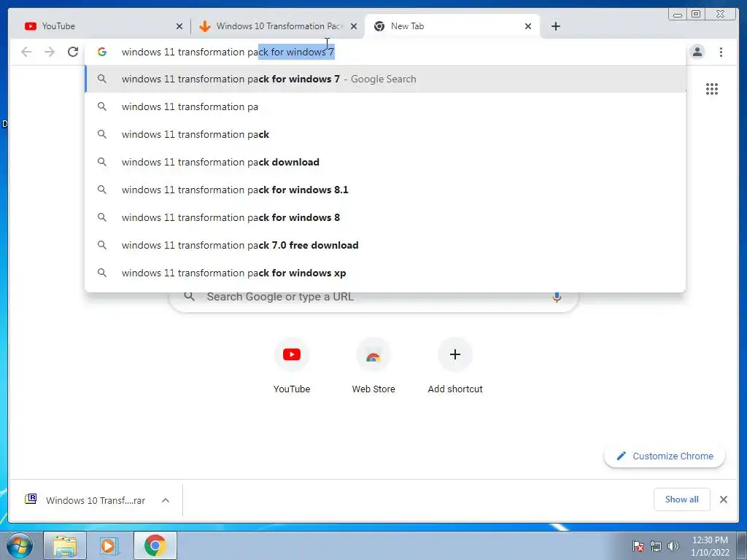Image resolution: width=747 pixels, height=560 pixels.
Task: Expand download item options chevron
Action: click(166, 500)
